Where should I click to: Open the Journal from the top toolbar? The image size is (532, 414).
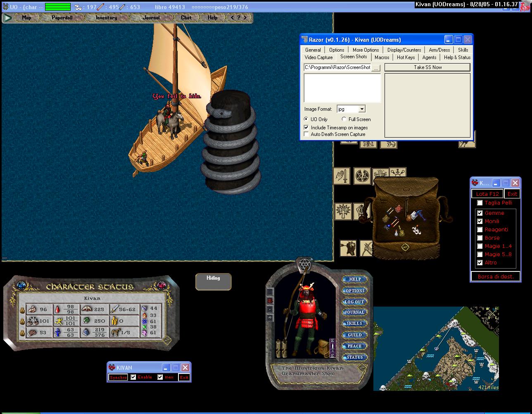(x=151, y=18)
